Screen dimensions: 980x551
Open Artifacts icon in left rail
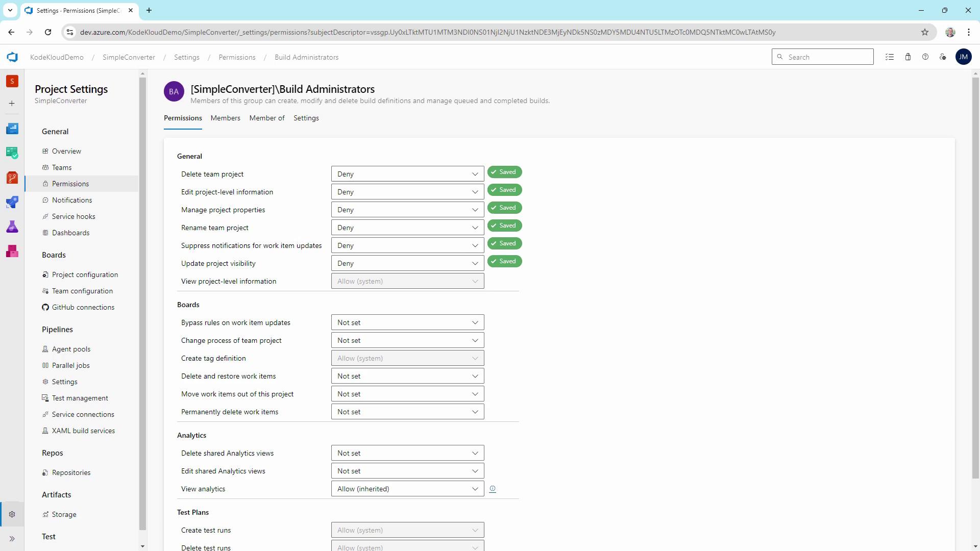(x=12, y=251)
